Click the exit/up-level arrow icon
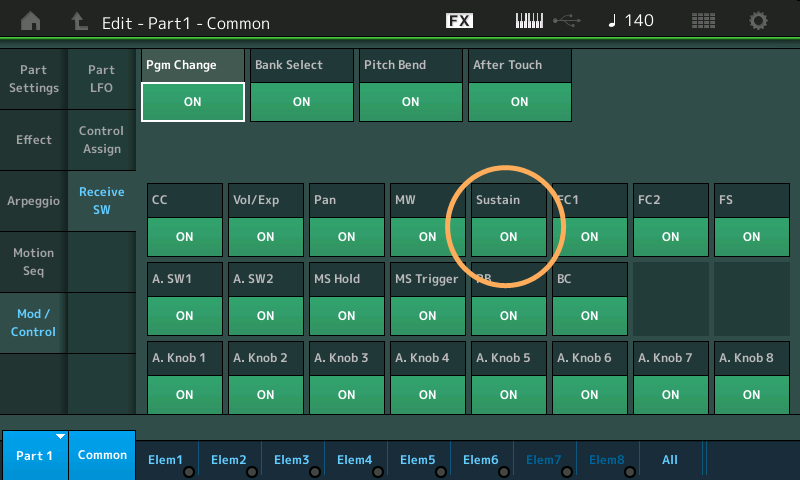800x480 pixels. tap(79, 21)
